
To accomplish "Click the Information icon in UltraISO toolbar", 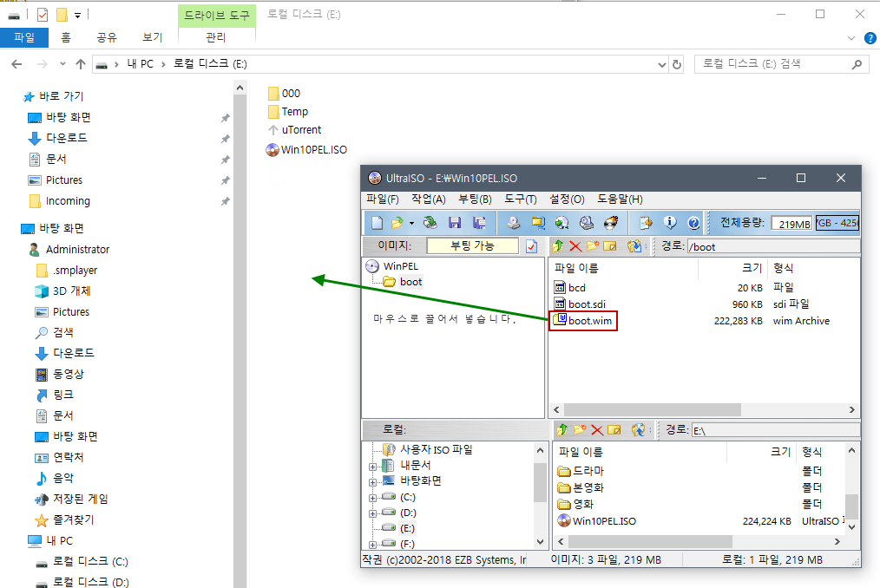I will pos(669,223).
